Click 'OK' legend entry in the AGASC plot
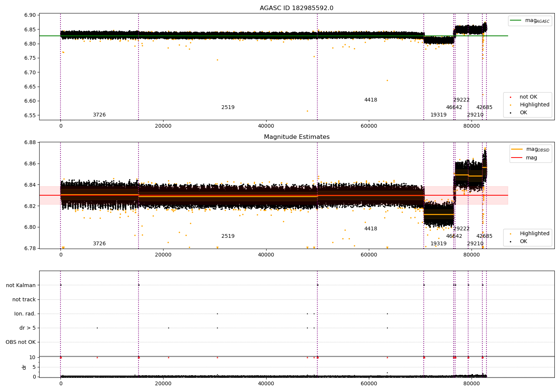 coord(523,113)
